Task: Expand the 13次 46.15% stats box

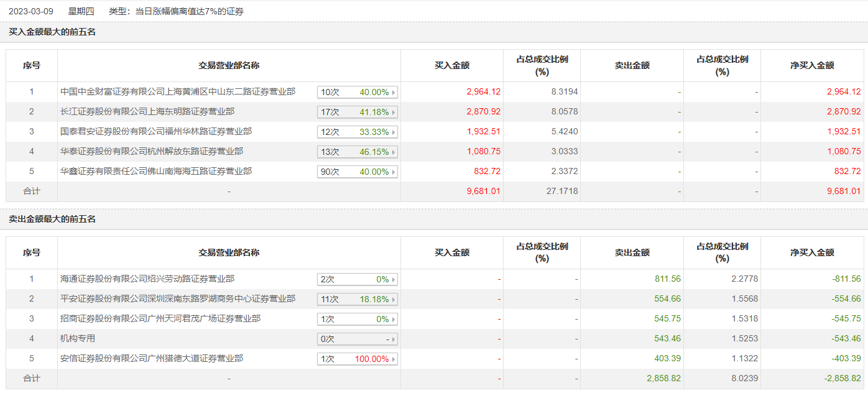Action: (x=357, y=152)
